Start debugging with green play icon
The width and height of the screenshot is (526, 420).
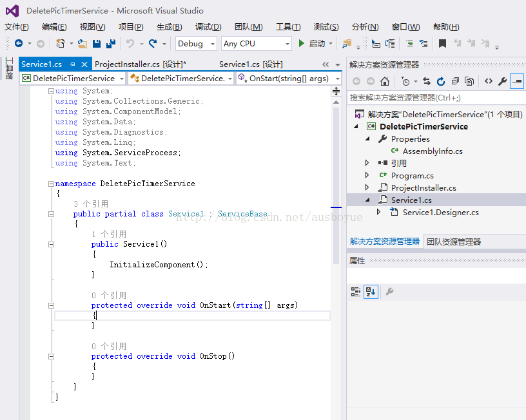point(301,43)
